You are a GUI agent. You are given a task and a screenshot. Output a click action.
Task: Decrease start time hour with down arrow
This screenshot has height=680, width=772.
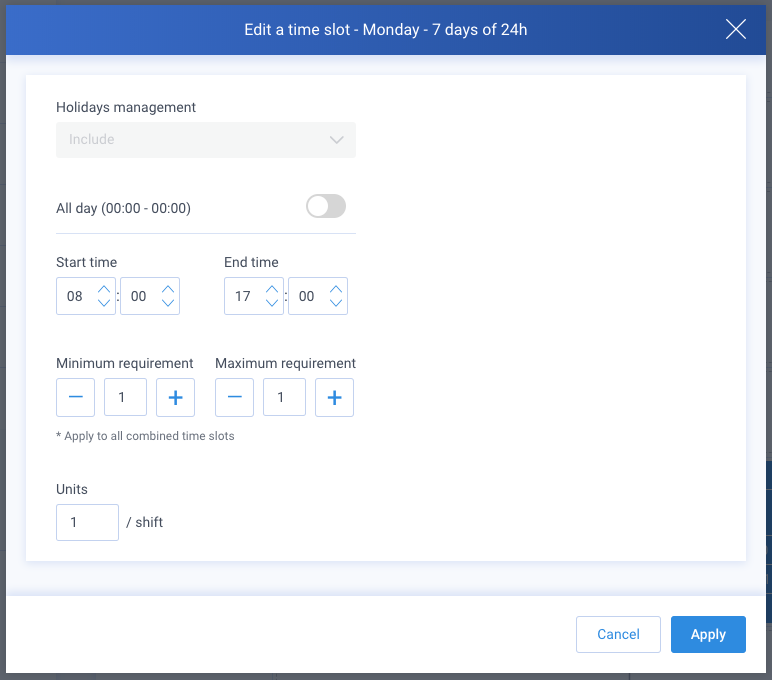[x=104, y=303]
